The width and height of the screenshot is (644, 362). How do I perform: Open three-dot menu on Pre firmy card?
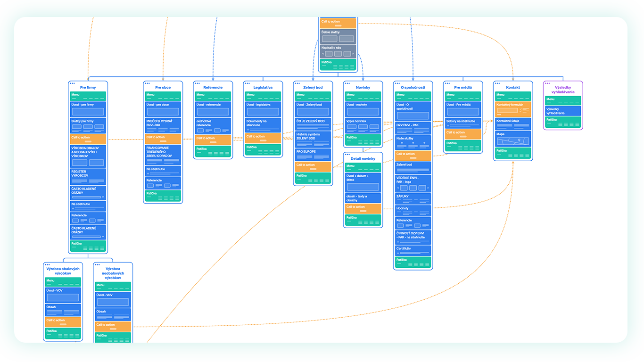(72, 83)
